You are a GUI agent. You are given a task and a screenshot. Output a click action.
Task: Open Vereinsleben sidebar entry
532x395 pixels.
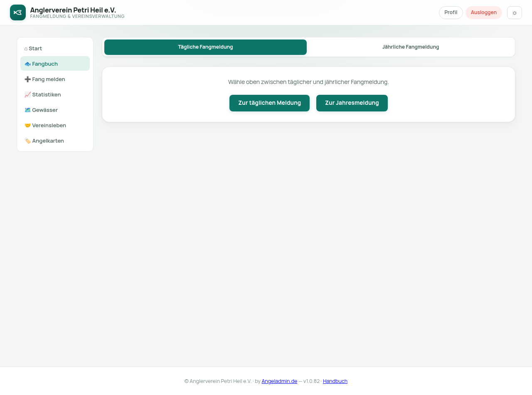(x=55, y=125)
